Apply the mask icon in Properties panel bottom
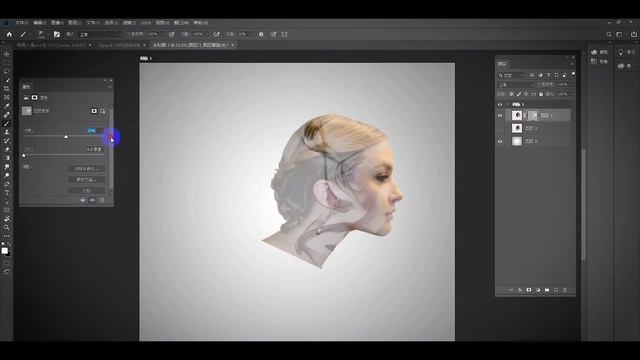This screenshot has width=640, height=360. 83,200
